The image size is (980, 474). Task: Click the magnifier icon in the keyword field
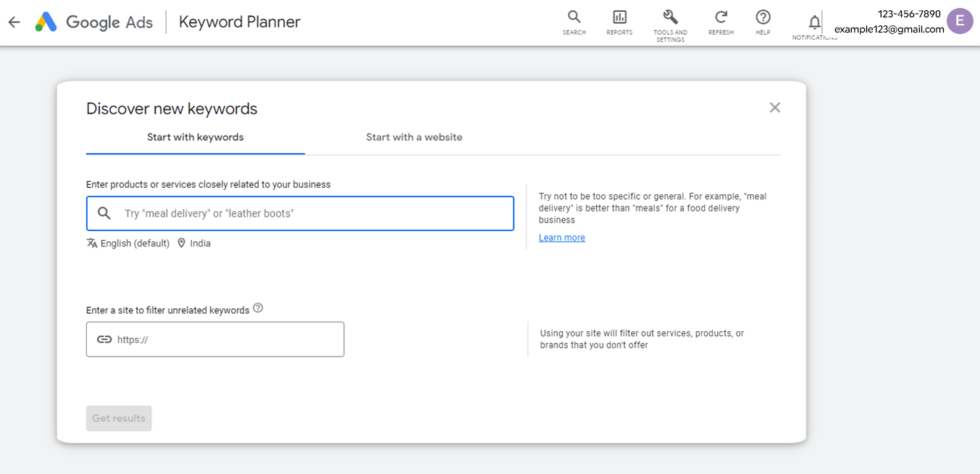[104, 213]
